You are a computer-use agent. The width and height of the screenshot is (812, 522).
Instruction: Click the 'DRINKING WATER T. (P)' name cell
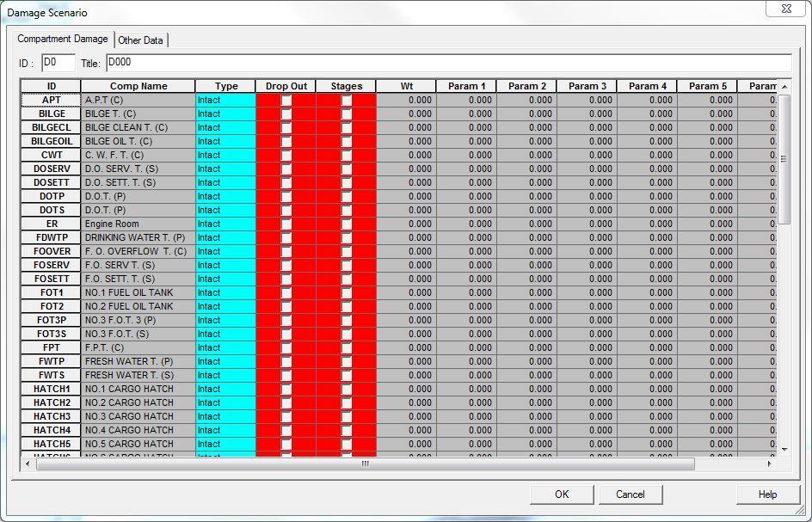(x=138, y=237)
